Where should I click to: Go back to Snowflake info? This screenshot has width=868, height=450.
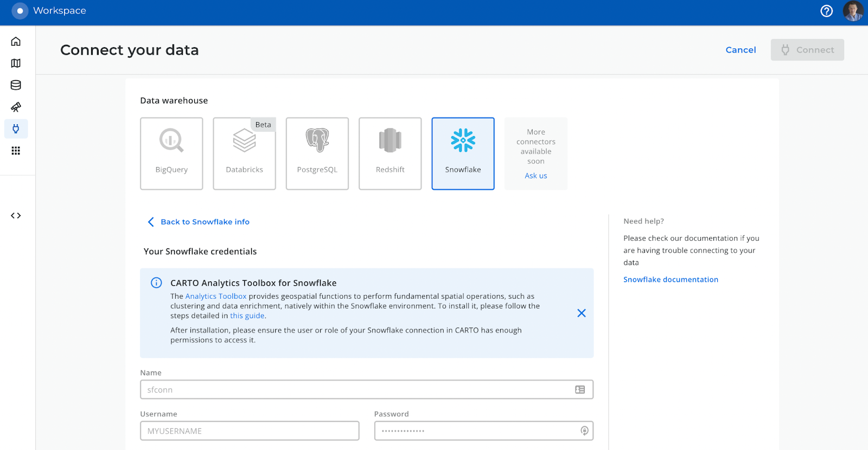click(199, 222)
